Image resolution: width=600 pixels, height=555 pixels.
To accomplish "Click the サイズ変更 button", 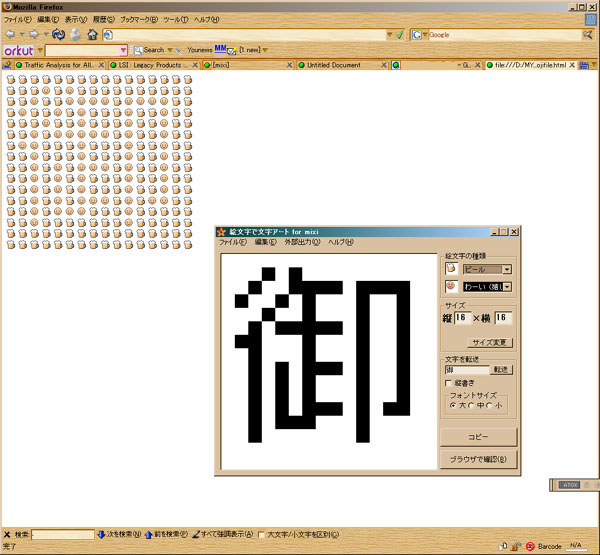I will pos(490,343).
